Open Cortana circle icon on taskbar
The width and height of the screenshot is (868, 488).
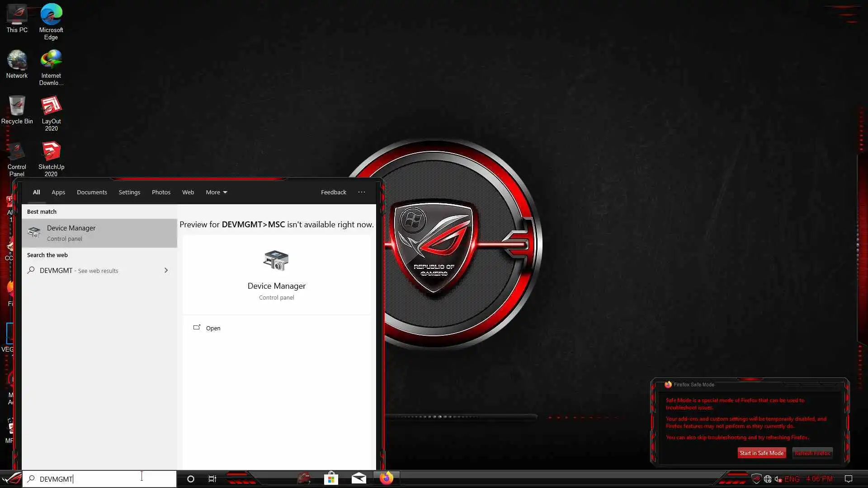191,479
